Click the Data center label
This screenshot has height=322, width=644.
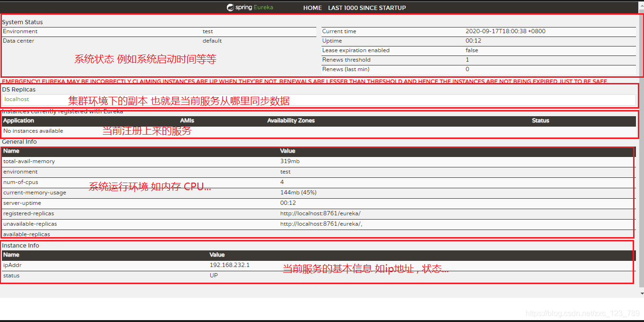click(18, 41)
